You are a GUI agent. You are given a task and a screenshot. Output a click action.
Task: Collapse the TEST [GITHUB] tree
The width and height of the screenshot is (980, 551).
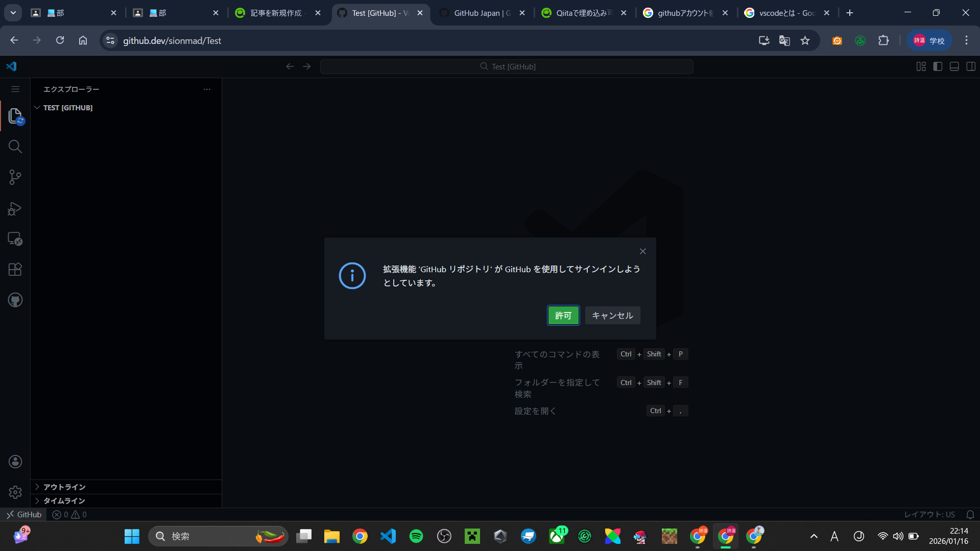pos(37,107)
